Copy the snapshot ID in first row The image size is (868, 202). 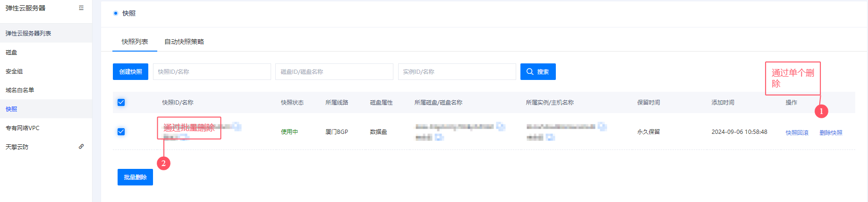[x=237, y=127]
